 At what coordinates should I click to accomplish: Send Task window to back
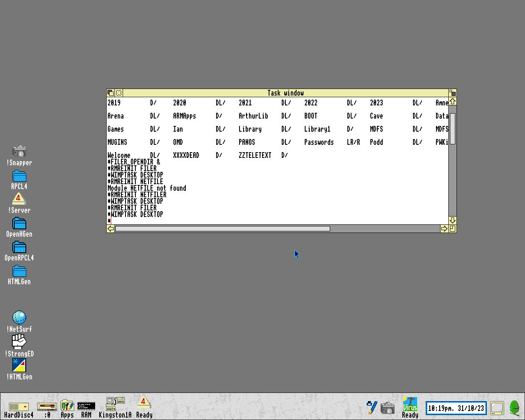[110, 93]
